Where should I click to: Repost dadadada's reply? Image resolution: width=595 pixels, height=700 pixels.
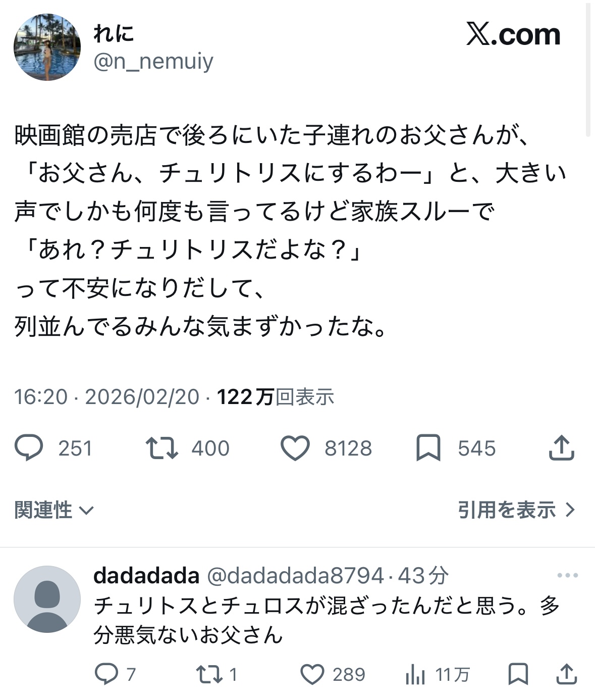[x=209, y=674]
